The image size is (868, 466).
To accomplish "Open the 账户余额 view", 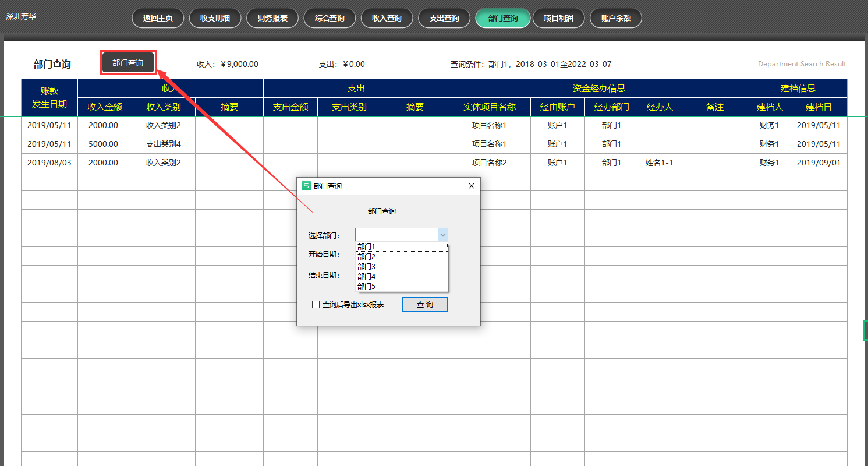I will (x=615, y=18).
